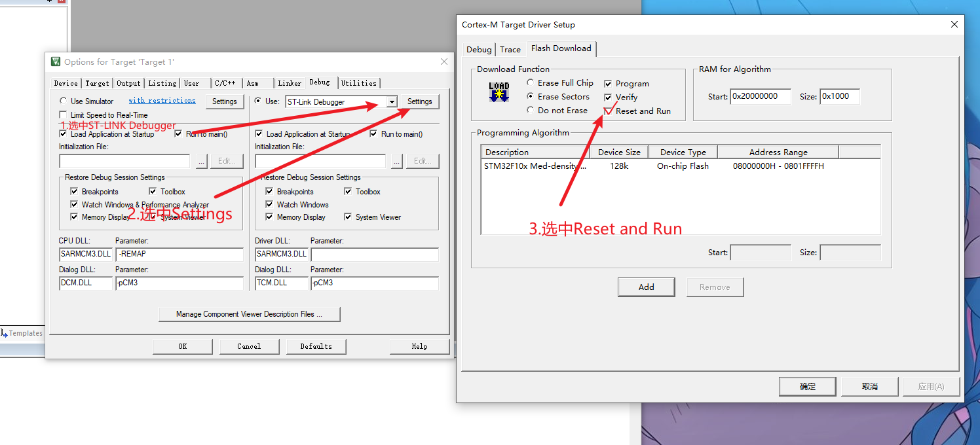Close the Cortex-M Target Driver Setup dialog
The height and width of the screenshot is (445, 980).
click(954, 24)
